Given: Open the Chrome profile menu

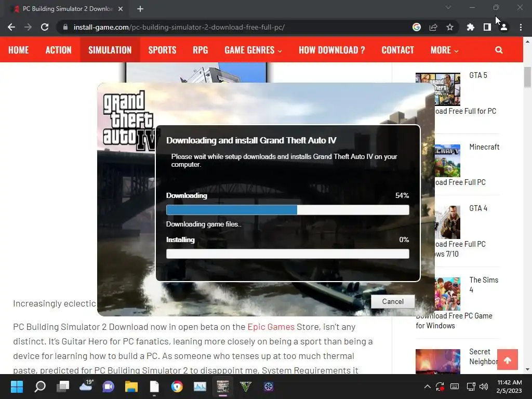Looking at the screenshot, I should (504, 27).
